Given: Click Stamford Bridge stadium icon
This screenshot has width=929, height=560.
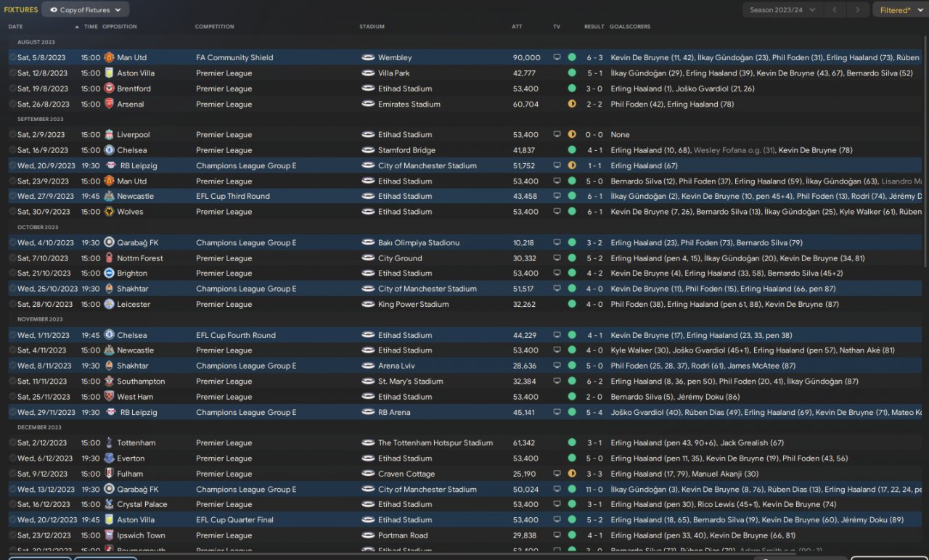Looking at the screenshot, I should (368, 150).
